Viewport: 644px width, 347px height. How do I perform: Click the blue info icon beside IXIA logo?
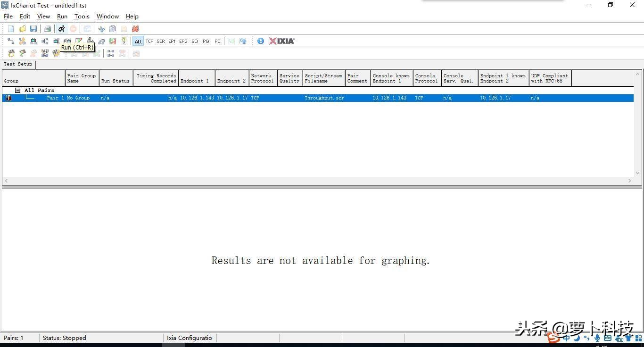tap(261, 41)
